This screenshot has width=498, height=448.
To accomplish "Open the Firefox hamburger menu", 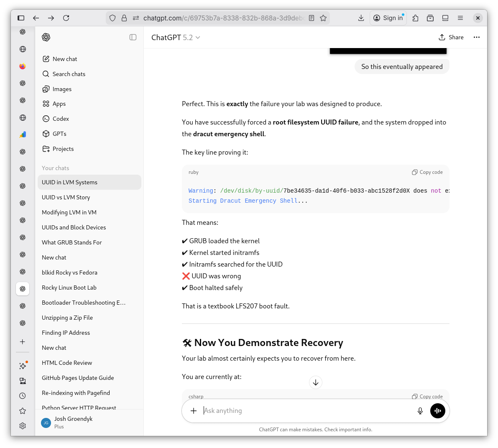I will [x=460, y=18].
